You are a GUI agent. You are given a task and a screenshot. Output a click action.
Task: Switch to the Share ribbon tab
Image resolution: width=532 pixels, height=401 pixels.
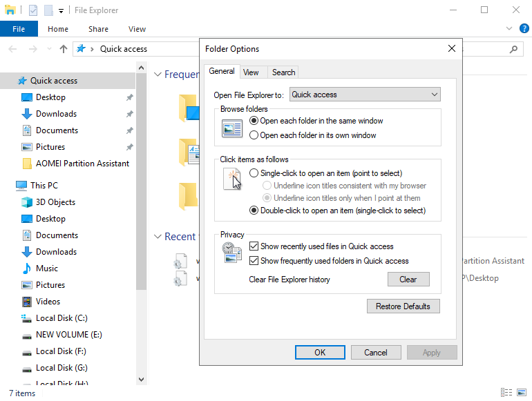tap(98, 29)
